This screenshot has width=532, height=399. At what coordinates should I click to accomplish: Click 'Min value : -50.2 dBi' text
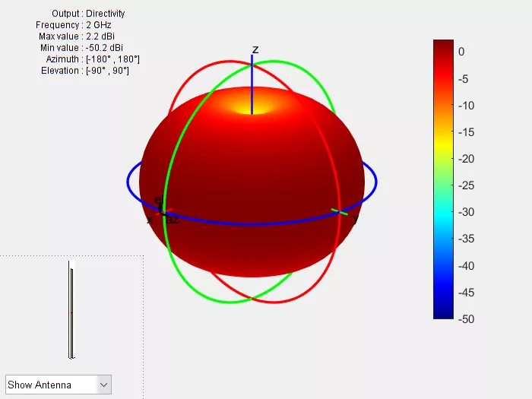(81, 48)
